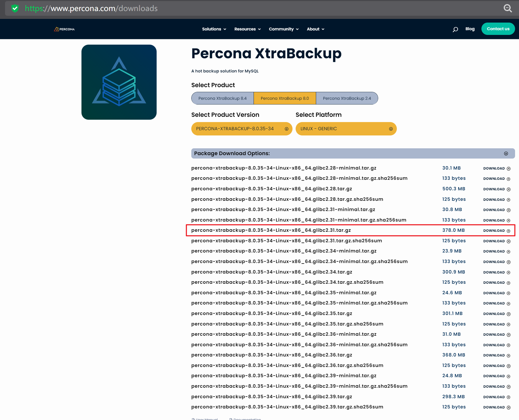The height and width of the screenshot is (420, 519).
Task: Download glibc2.28-minimal.tar.gz.sha256sum file
Action: pyautogui.click(x=497, y=178)
